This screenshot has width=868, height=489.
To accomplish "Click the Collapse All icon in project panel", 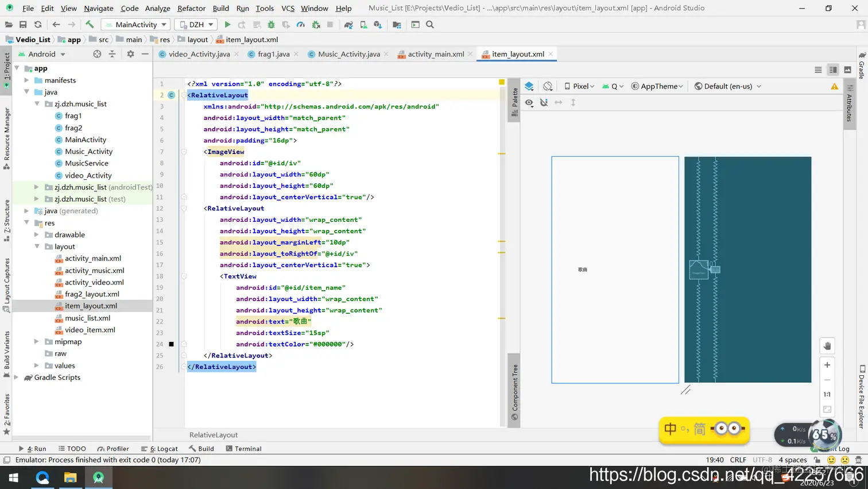I will click(x=112, y=54).
